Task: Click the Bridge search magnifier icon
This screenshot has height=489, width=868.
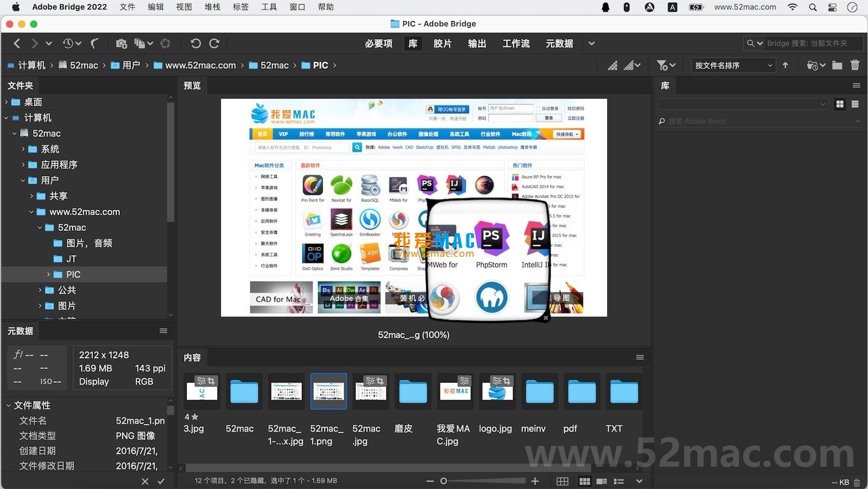Action: tap(751, 43)
